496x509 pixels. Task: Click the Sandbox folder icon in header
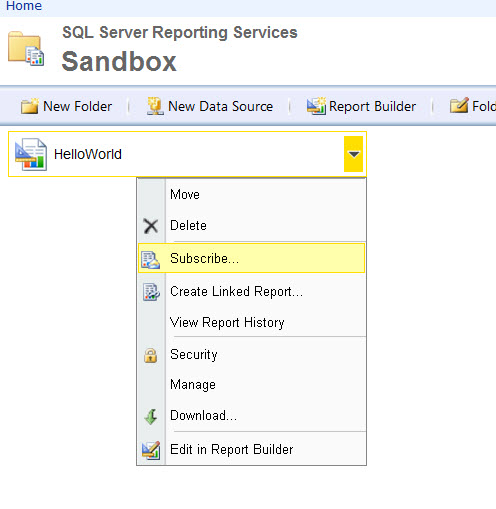coord(26,49)
